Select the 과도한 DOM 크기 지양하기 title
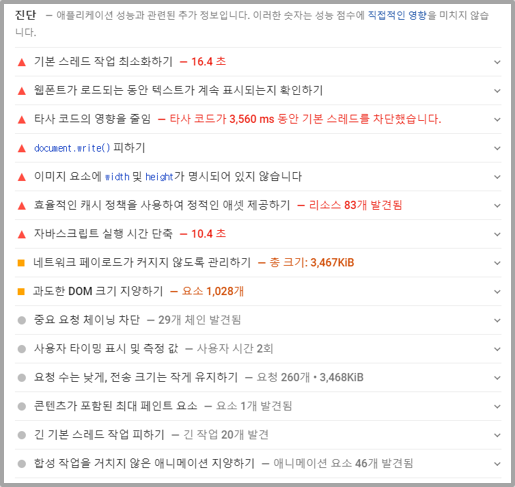Image resolution: width=515 pixels, height=487 pixels. 98,291
